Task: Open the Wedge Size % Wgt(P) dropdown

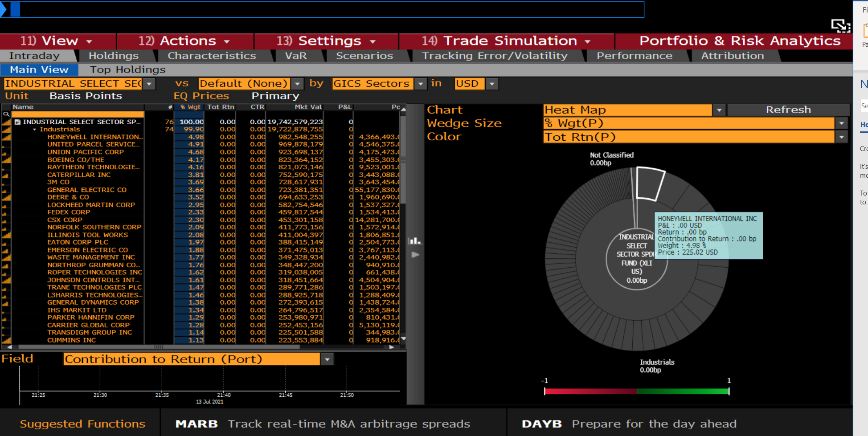Action: 841,123
